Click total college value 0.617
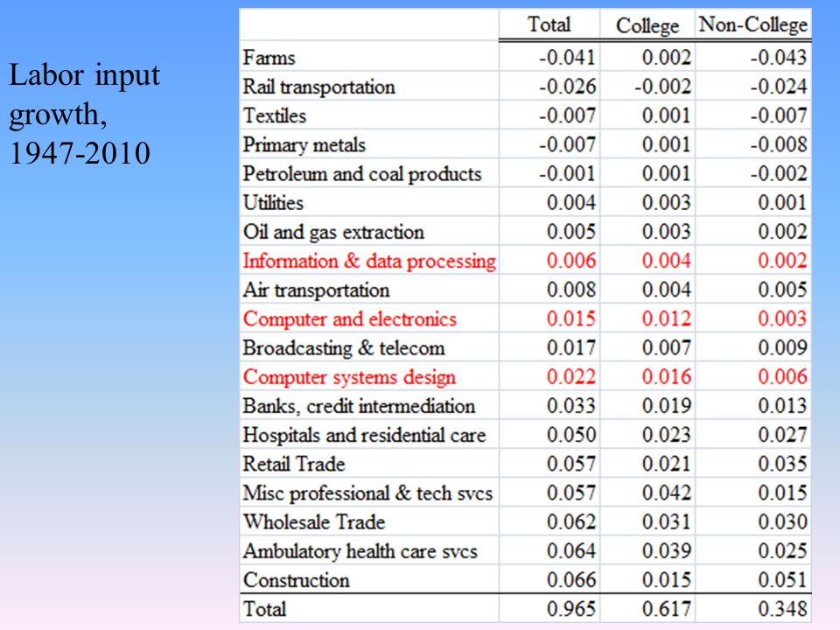 point(667,609)
